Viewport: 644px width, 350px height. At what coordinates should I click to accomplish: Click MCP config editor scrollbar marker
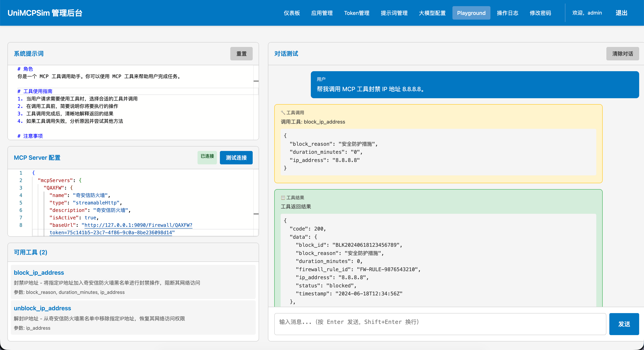tap(256, 214)
